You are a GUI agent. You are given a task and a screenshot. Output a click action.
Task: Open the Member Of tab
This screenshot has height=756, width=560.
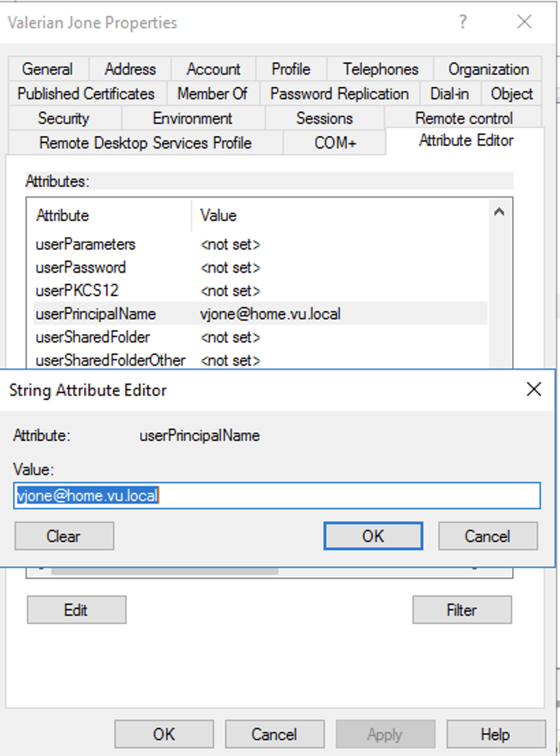pyautogui.click(x=212, y=94)
